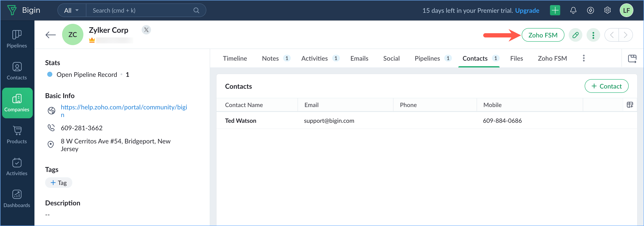Click the Zoho FSM button in header
This screenshot has height=226, width=644.
543,35
